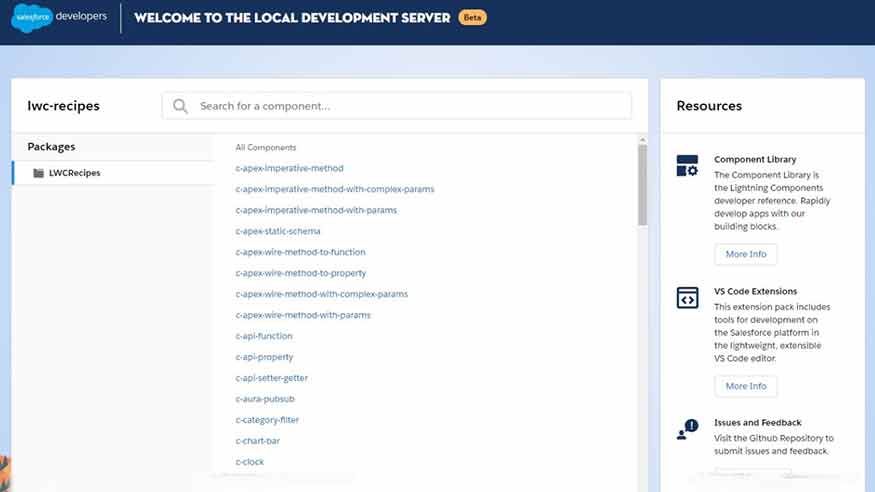875x492 pixels.
Task: Open c-apex-wire-method-with-params link
Action: 302,315
